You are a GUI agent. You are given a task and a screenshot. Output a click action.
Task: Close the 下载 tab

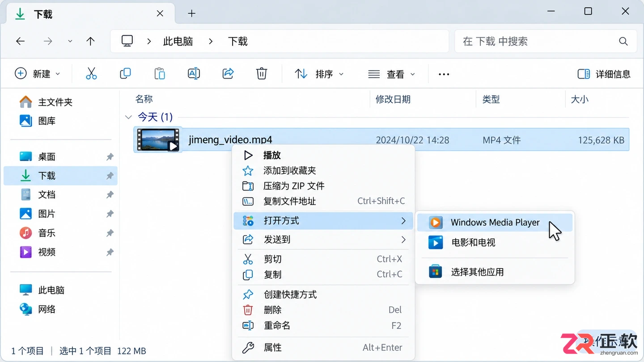coord(160,13)
